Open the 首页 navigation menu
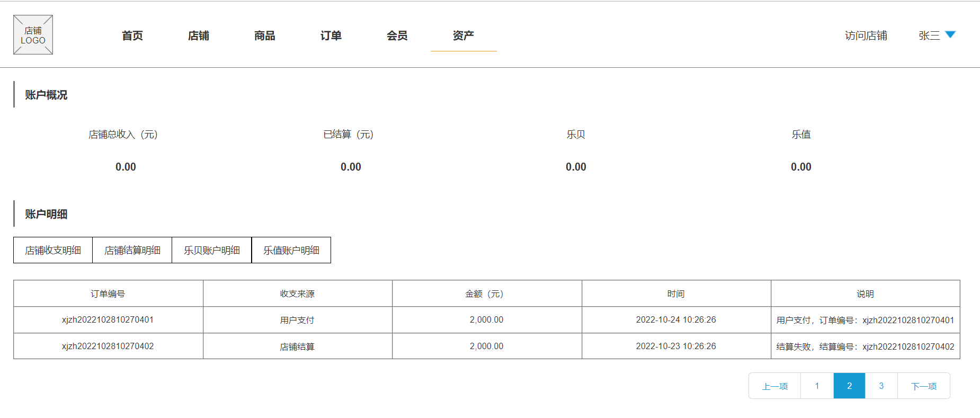The width and height of the screenshot is (980, 418). (x=132, y=35)
